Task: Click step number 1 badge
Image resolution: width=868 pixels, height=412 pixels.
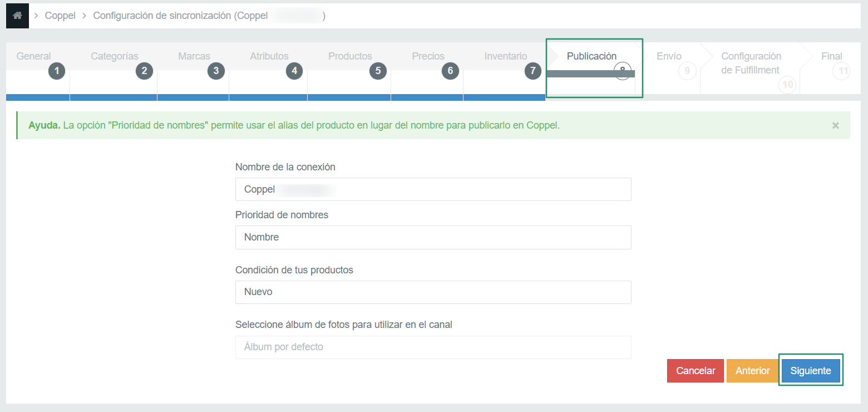Action: click(x=56, y=71)
